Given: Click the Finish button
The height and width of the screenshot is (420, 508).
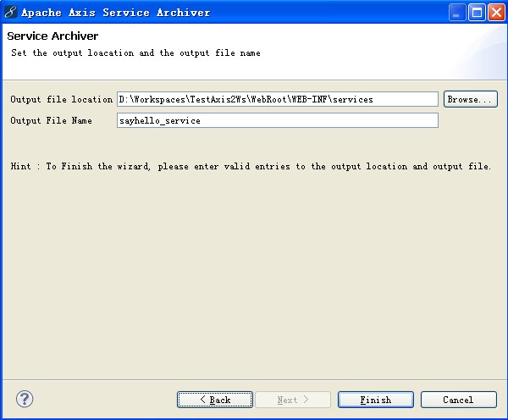Looking at the screenshot, I should click(376, 400).
